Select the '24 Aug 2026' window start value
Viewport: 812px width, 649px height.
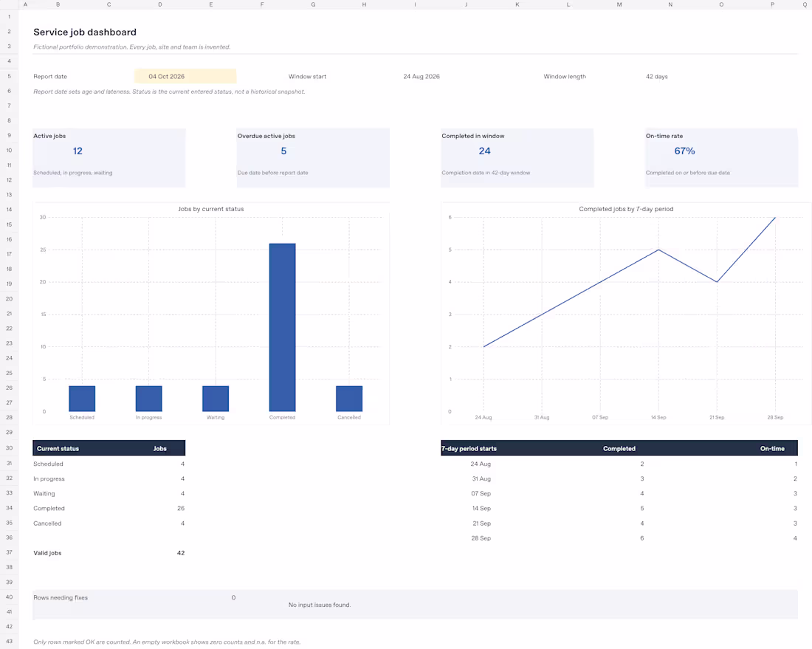tap(422, 77)
